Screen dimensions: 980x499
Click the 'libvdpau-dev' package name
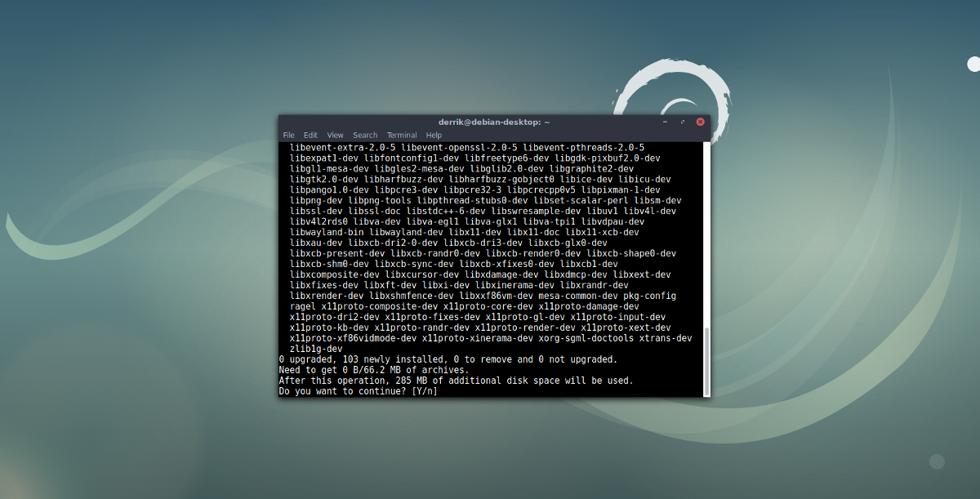[x=612, y=221]
